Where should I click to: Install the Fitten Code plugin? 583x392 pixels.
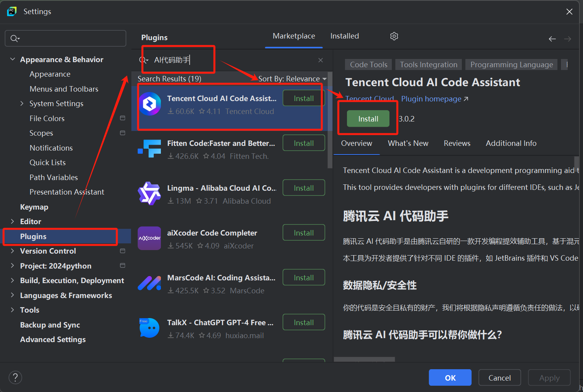(304, 143)
